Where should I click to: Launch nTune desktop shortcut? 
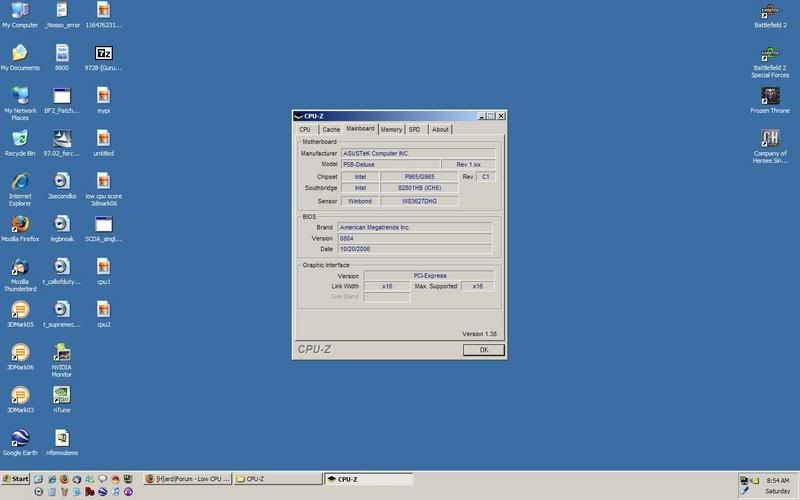(x=62, y=400)
